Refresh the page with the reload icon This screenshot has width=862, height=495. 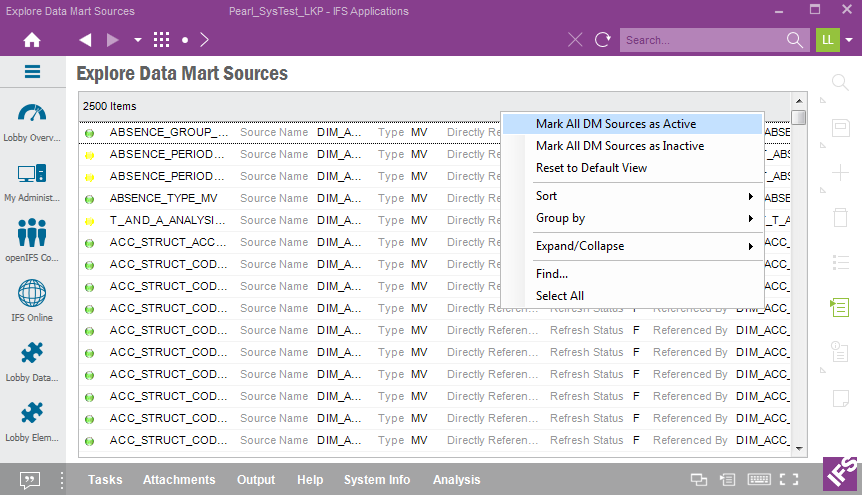(602, 40)
